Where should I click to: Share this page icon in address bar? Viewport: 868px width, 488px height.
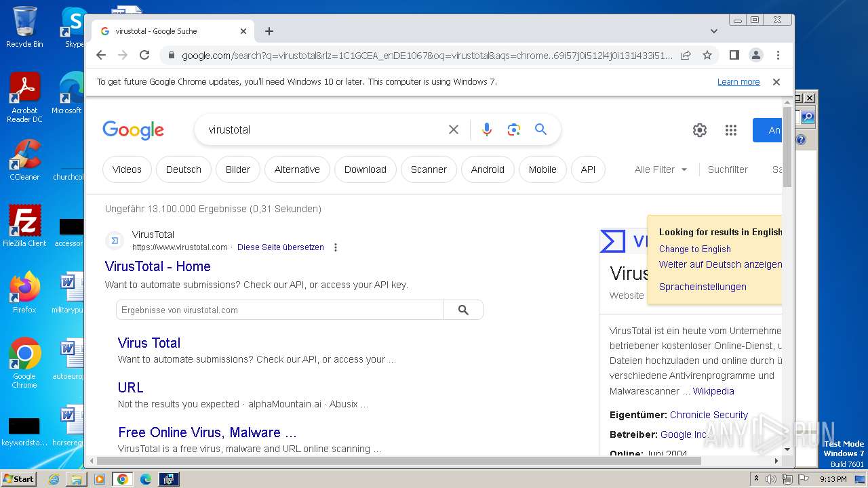coord(686,55)
